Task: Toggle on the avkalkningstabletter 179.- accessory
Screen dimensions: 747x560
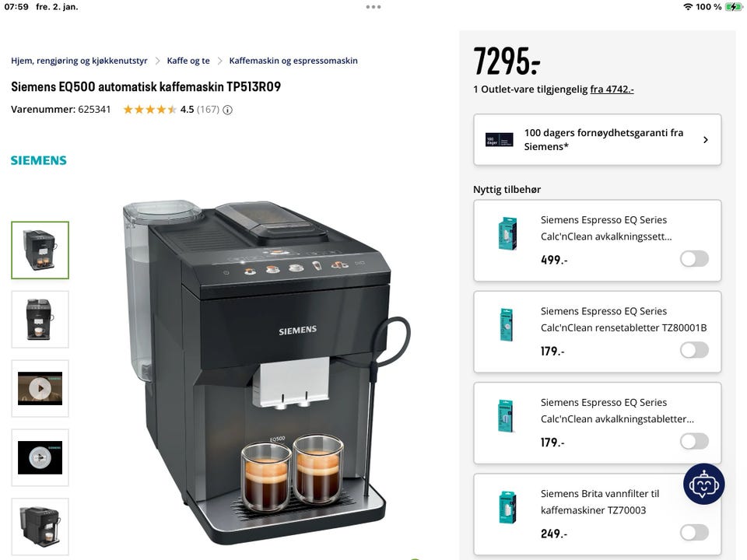Action: click(x=694, y=442)
